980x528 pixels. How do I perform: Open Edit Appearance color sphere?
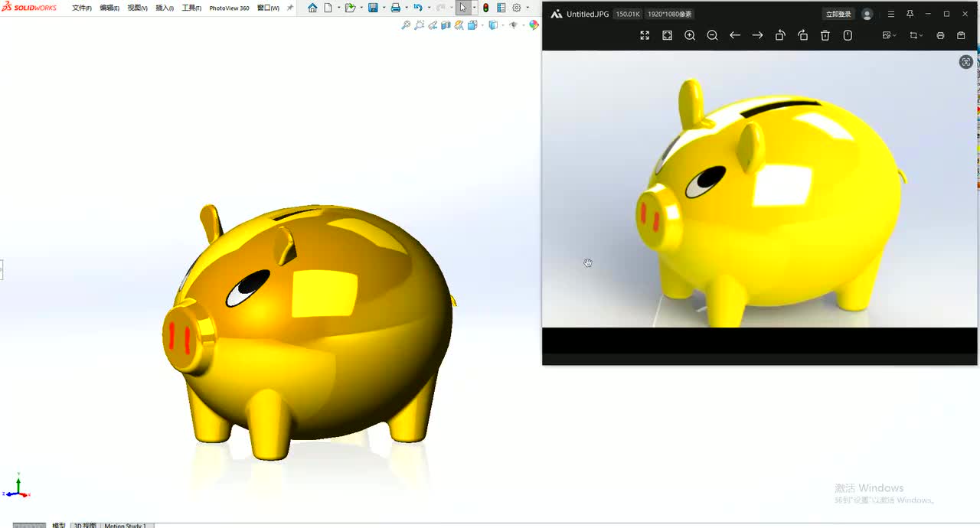[534, 25]
